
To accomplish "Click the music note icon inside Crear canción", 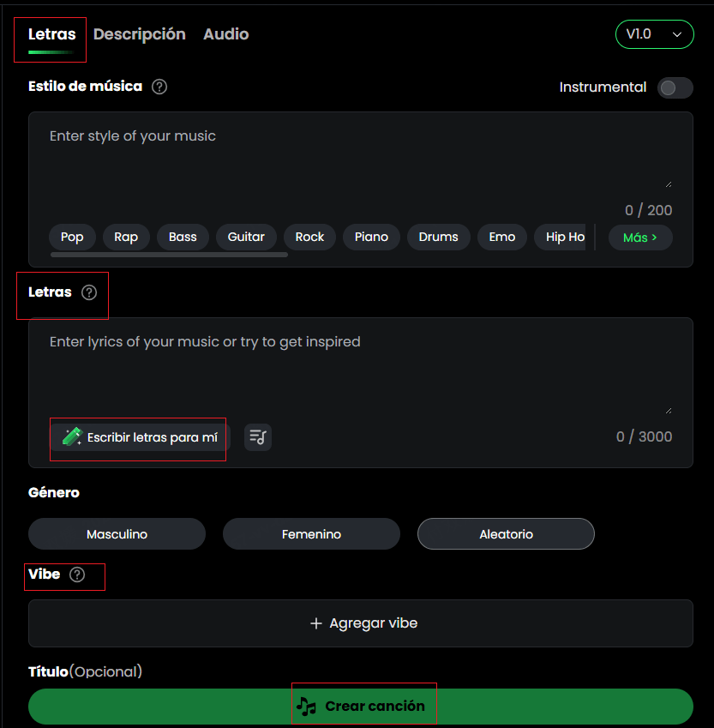I will click(x=309, y=705).
